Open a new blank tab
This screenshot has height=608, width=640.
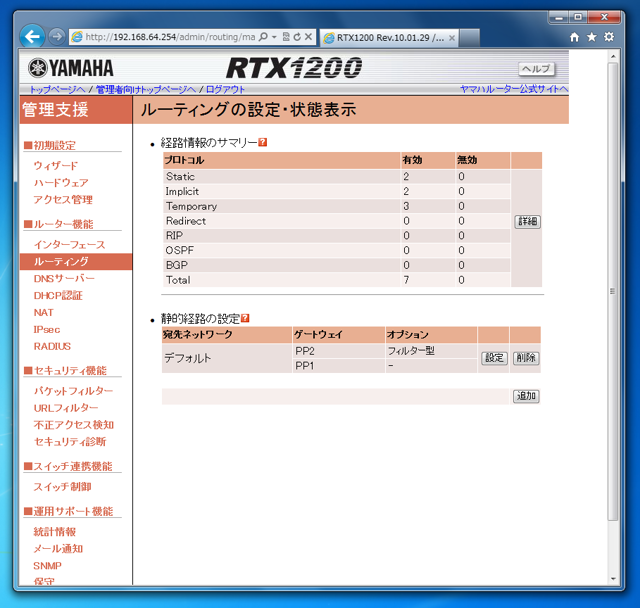pyautogui.click(x=470, y=38)
